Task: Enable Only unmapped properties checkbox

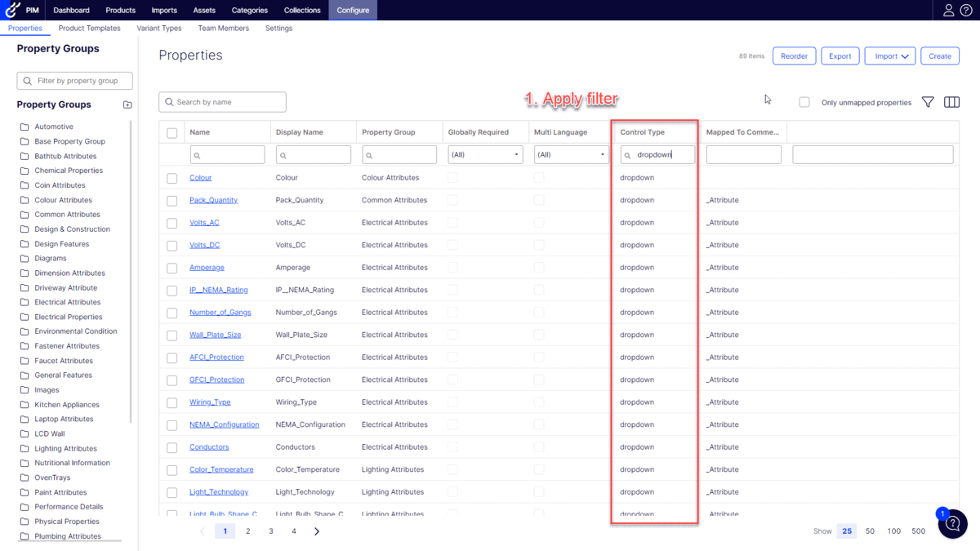Action: click(x=804, y=102)
